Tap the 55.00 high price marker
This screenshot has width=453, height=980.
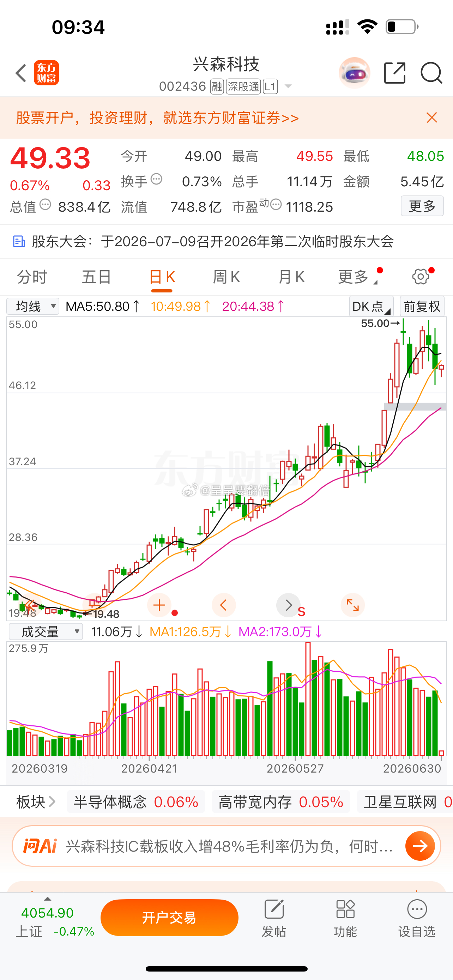click(380, 323)
